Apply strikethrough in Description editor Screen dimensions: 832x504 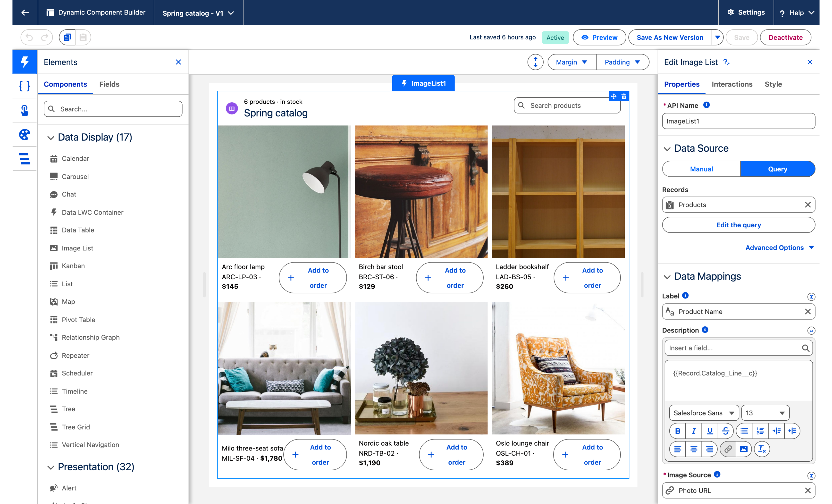tap(725, 431)
